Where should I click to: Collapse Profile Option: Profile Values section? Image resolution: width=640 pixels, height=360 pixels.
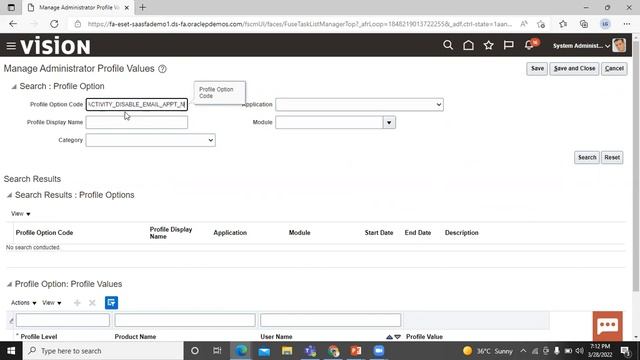pos(9,284)
